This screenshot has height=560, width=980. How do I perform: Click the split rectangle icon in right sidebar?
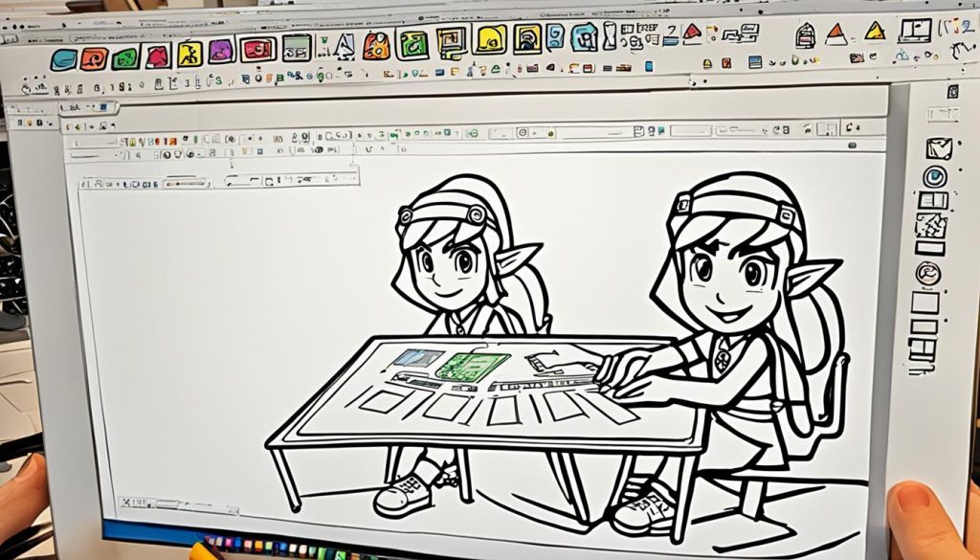933,201
